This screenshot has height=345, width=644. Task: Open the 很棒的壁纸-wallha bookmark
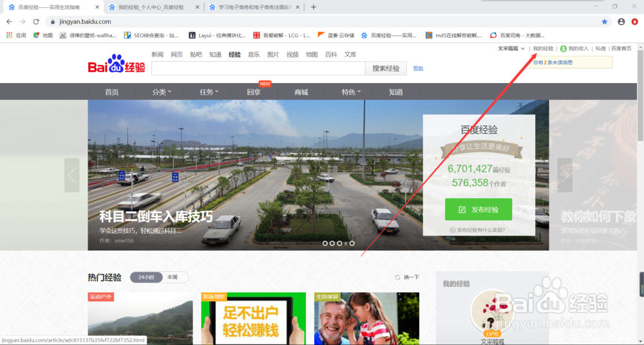point(88,35)
